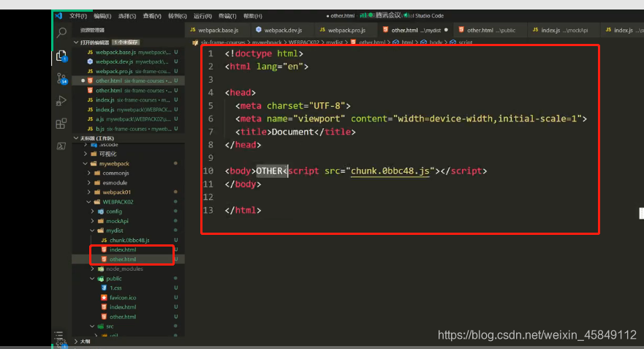This screenshot has width=644, height=349.
Task: Select webpack.pro.js in open editors list
Action: [128, 72]
